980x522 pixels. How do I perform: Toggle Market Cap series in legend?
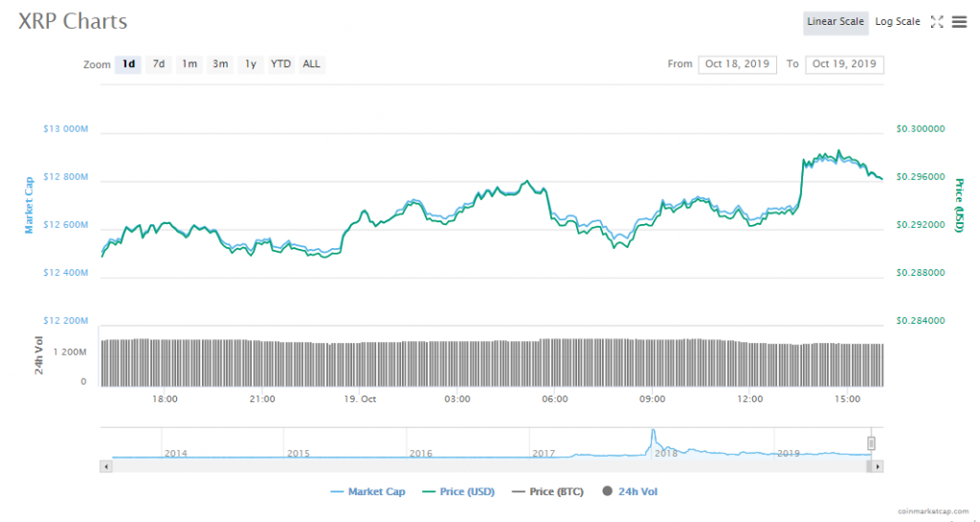tap(368, 491)
